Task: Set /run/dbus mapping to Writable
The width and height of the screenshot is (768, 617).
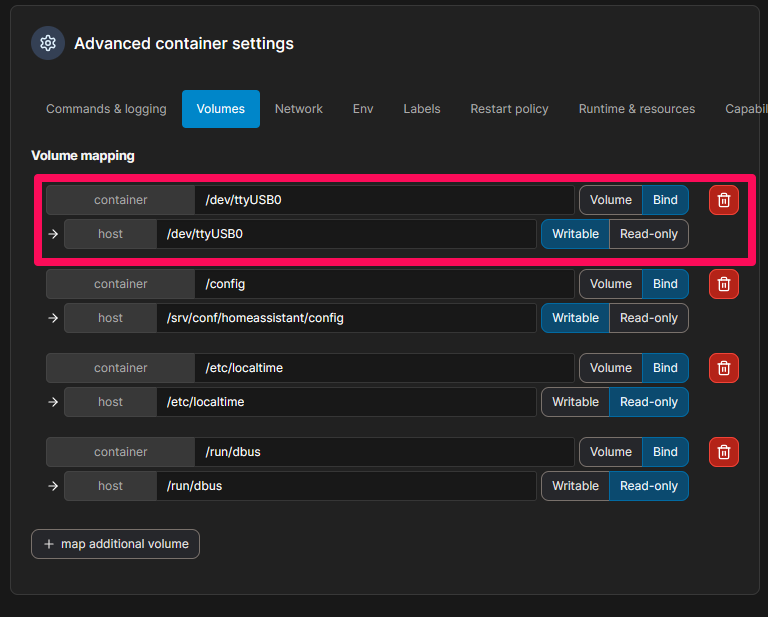Action: click(575, 486)
